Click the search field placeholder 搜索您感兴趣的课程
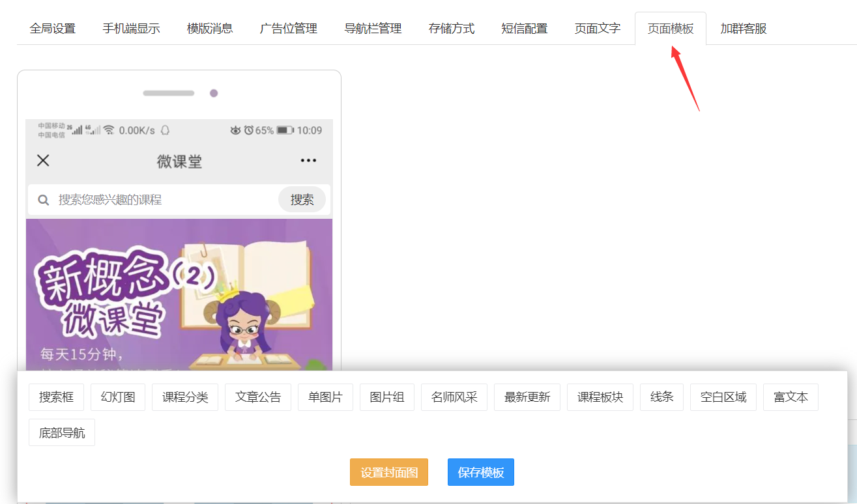This screenshot has width=857, height=504. (x=110, y=200)
